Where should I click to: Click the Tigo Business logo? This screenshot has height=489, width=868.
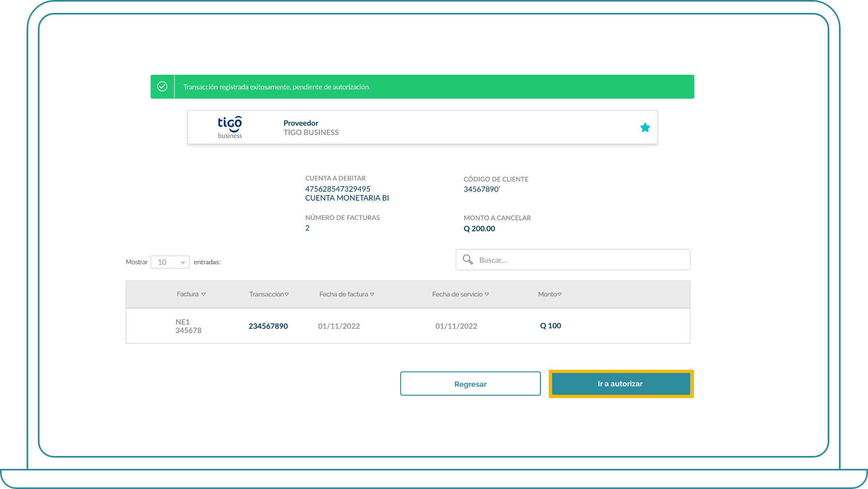click(x=230, y=127)
